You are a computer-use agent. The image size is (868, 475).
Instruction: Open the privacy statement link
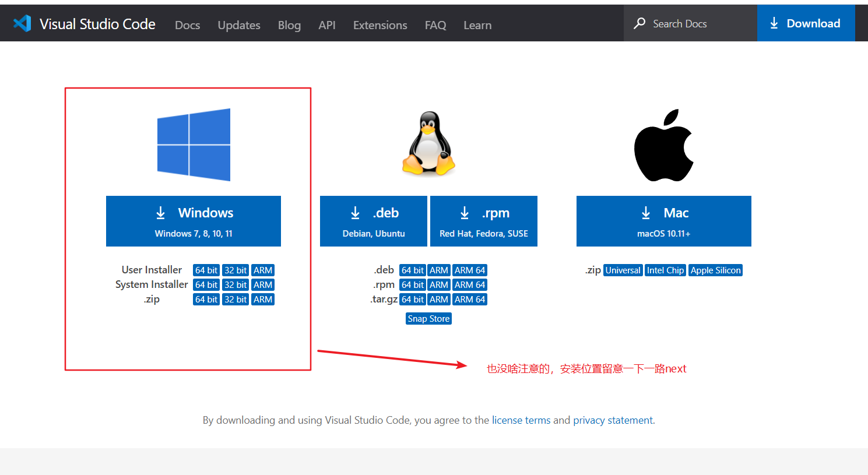[x=613, y=420]
